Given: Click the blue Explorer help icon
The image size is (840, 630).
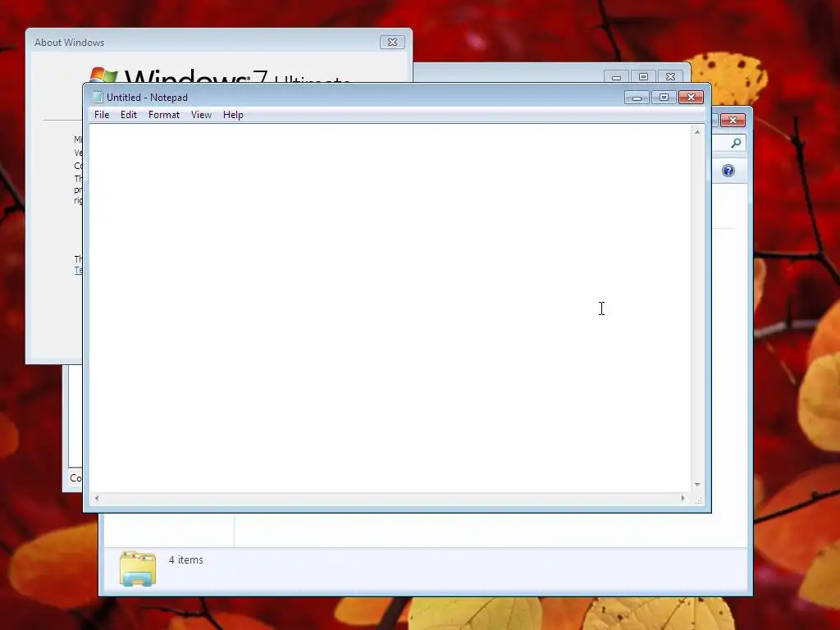Looking at the screenshot, I should click(x=728, y=171).
